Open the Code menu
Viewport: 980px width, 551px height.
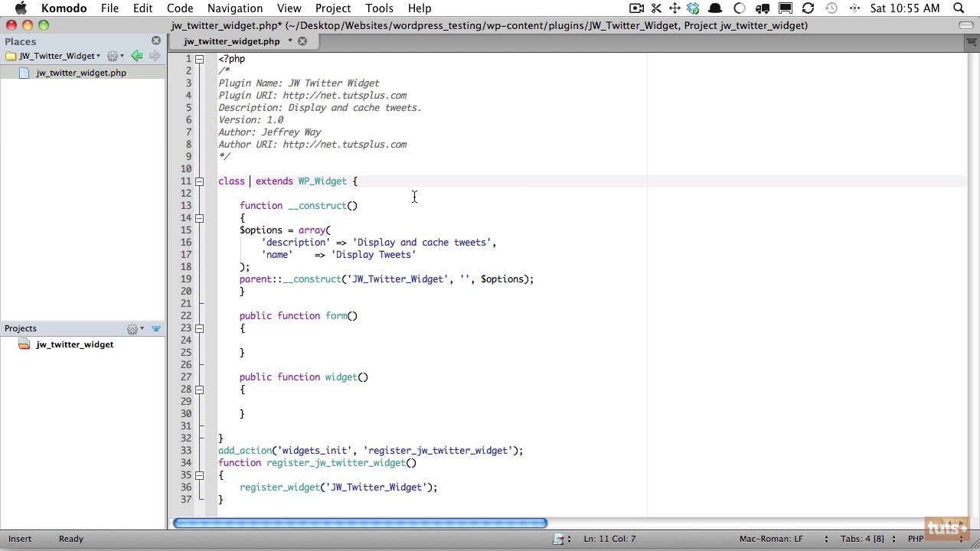pyautogui.click(x=180, y=8)
